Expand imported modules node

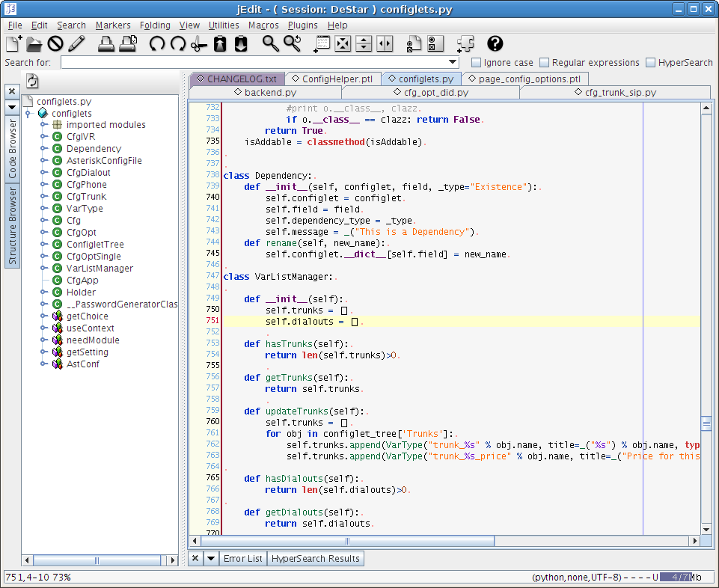(x=43, y=124)
